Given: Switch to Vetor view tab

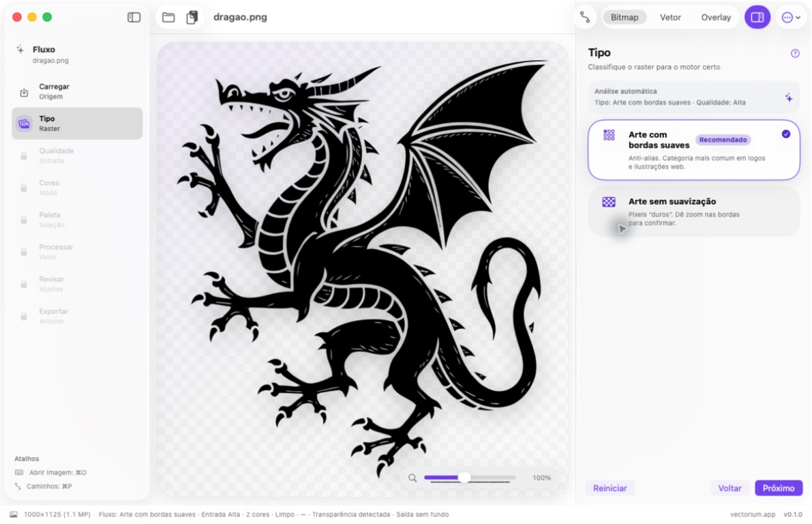Looking at the screenshot, I should pos(670,17).
